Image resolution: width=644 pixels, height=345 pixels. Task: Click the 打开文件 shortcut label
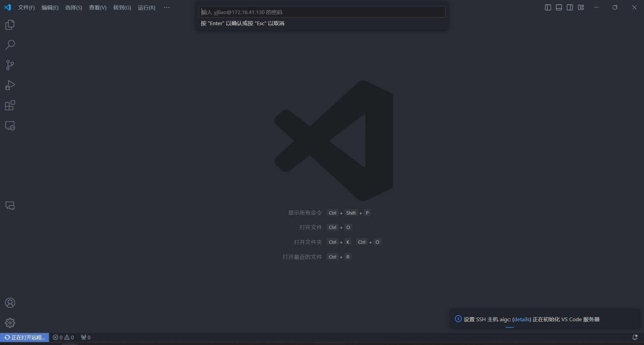[x=311, y=227]
